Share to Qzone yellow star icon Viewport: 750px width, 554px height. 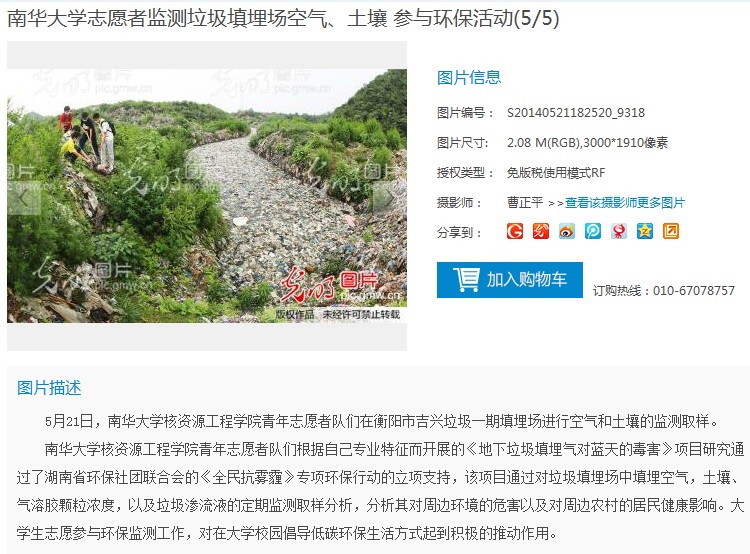645,231
